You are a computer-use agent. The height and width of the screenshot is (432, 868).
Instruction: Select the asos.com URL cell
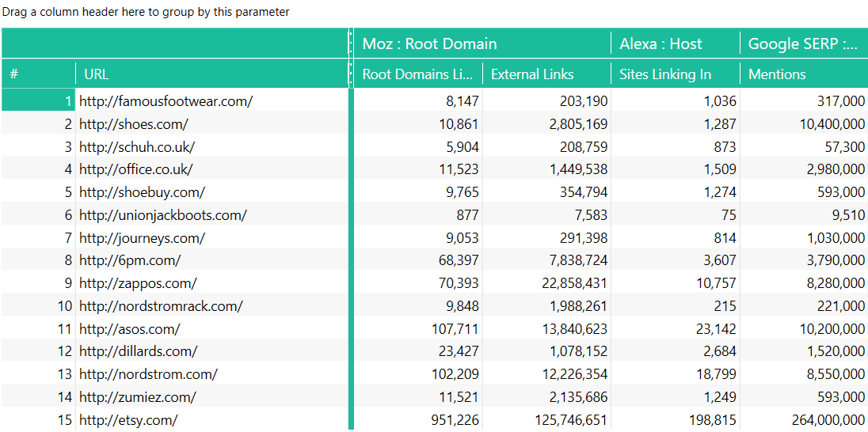tap(212, 328)
